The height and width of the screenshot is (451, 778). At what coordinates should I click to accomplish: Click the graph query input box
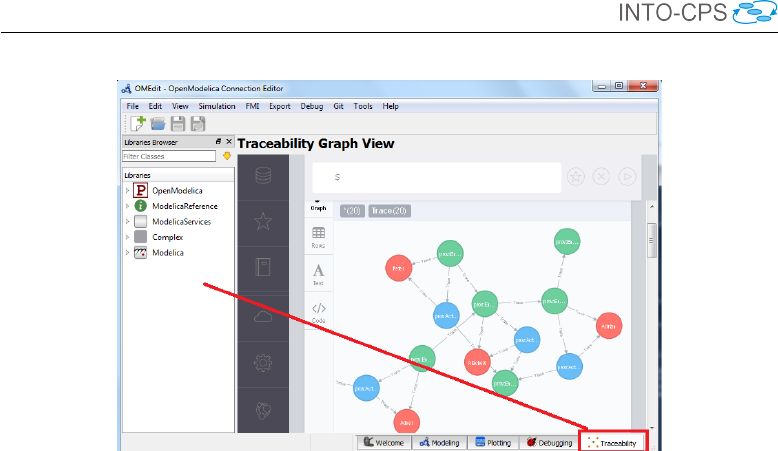[x=437, y=177]
